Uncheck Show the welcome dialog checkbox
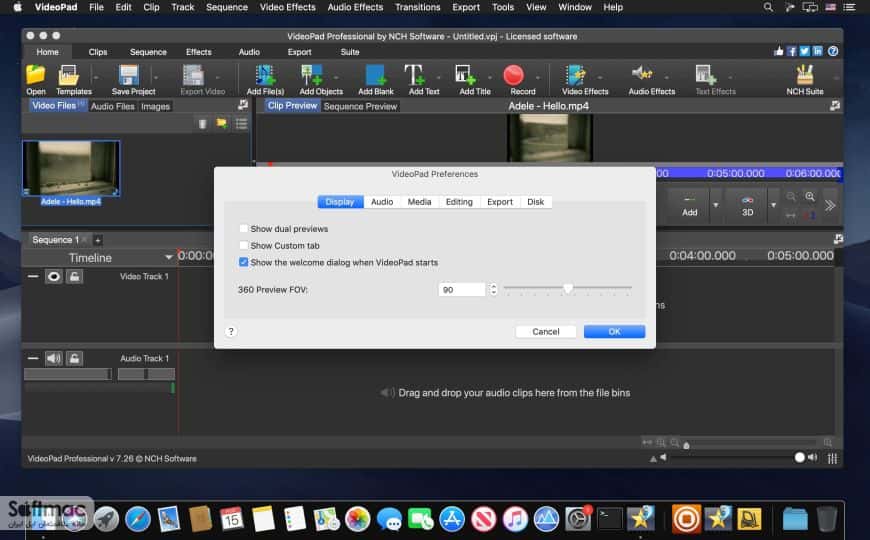Screen dimensions: 870x540 (x=244, y=262)
